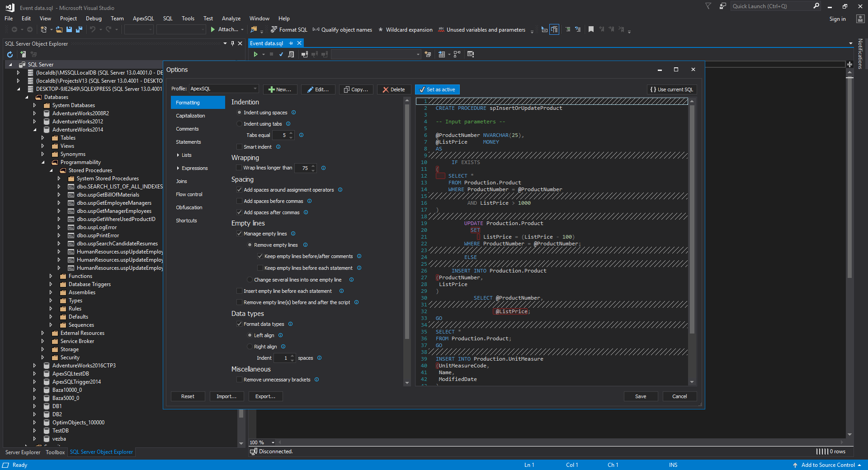This screenshot has width=868, height=470.
Task: Toggle the bookmark icon in toolbar
Action: 591,29
